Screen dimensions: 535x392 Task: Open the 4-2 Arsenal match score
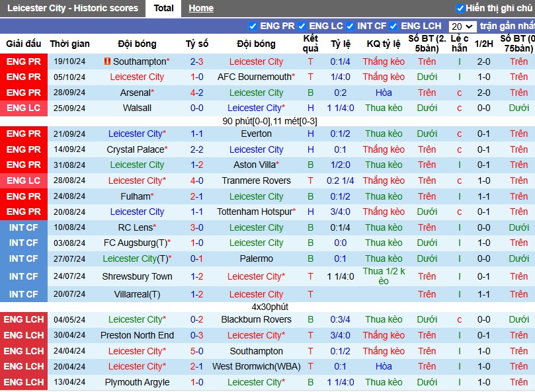(x=197, y=93)
